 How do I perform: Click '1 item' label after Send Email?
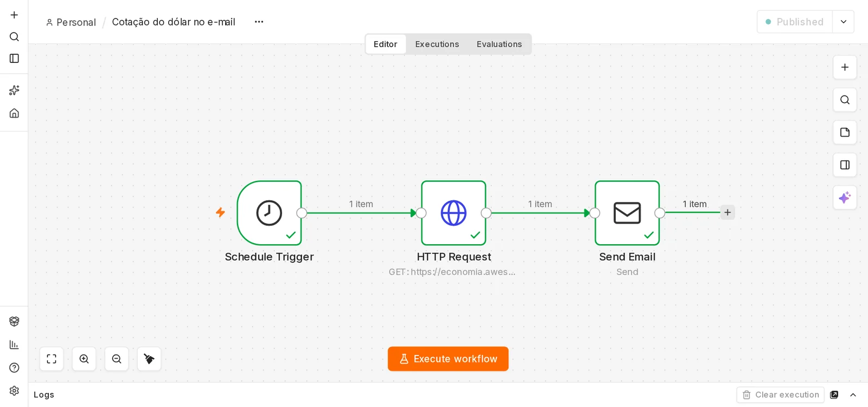click(x=694, y=204)
